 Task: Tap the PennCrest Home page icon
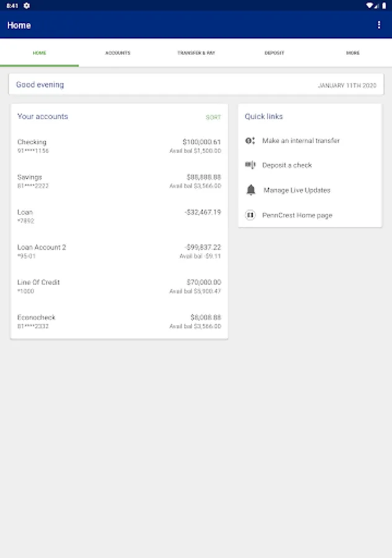pos(250,215)
